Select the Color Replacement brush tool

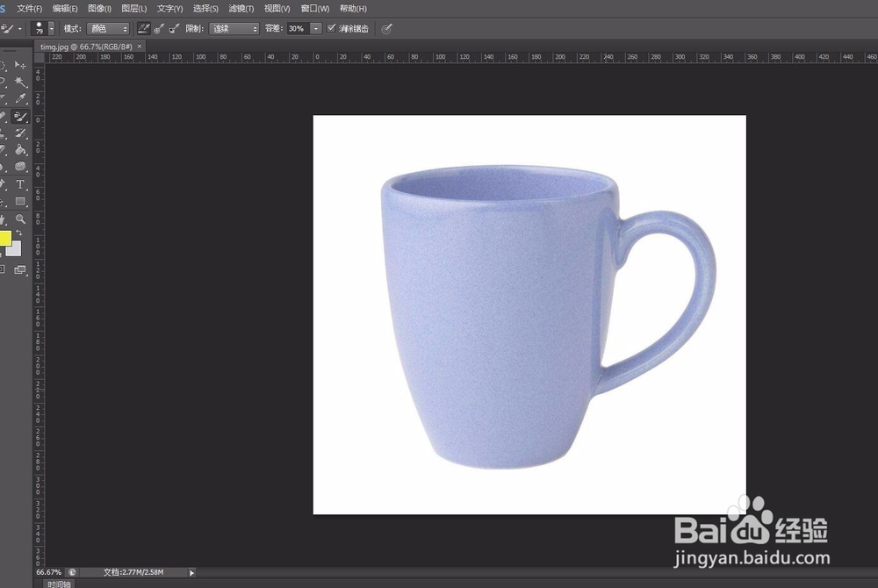coord(20,117)
